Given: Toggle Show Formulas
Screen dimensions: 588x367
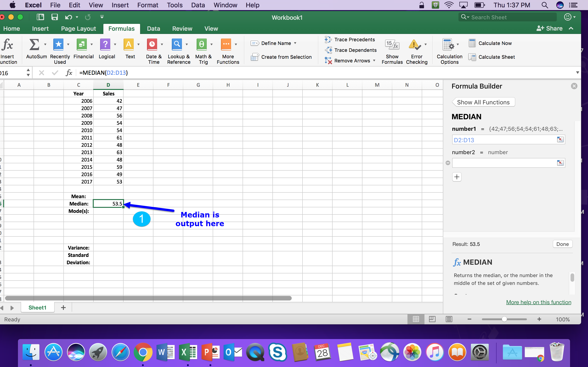Looking at the screenshot, I should 392,45.
